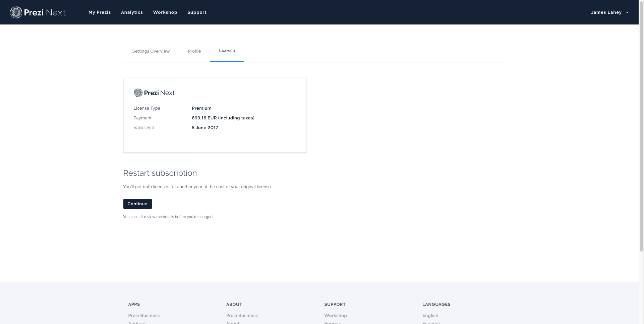Click the Prezi Next logo in header
This screenshot has height=324, width=644.
click(38, 12)
